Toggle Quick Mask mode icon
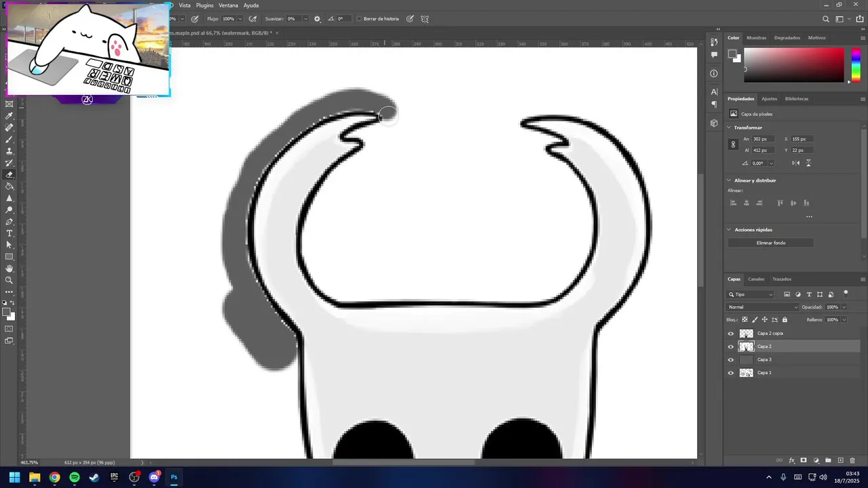This screenshot has width=868, height=488. (x=9, y=329)
